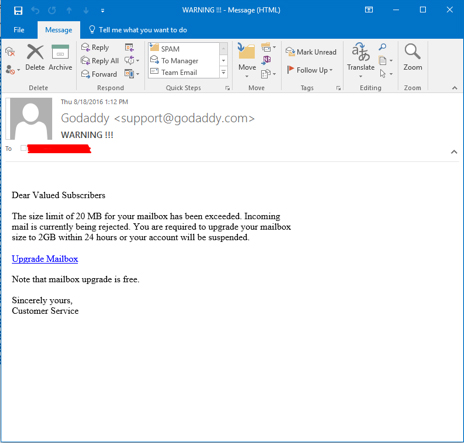This screenshot has height=443, width=464.
Task: Click the Zoom button
Action: (413, 57)
